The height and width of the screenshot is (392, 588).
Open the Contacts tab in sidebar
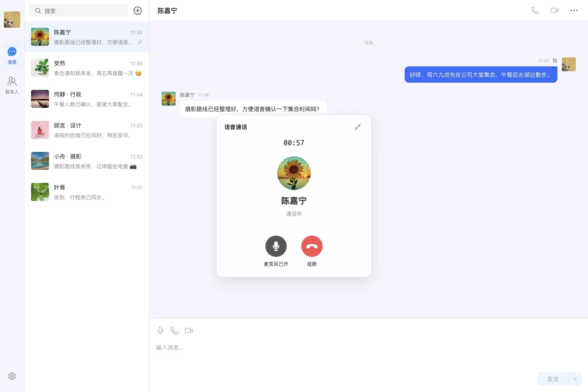click(12, 85)
